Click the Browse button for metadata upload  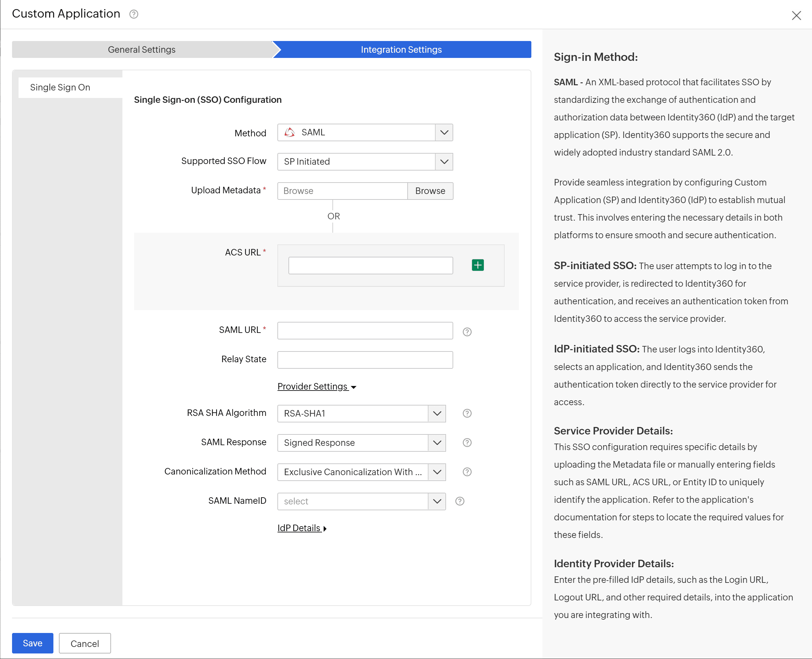point(430,191)
